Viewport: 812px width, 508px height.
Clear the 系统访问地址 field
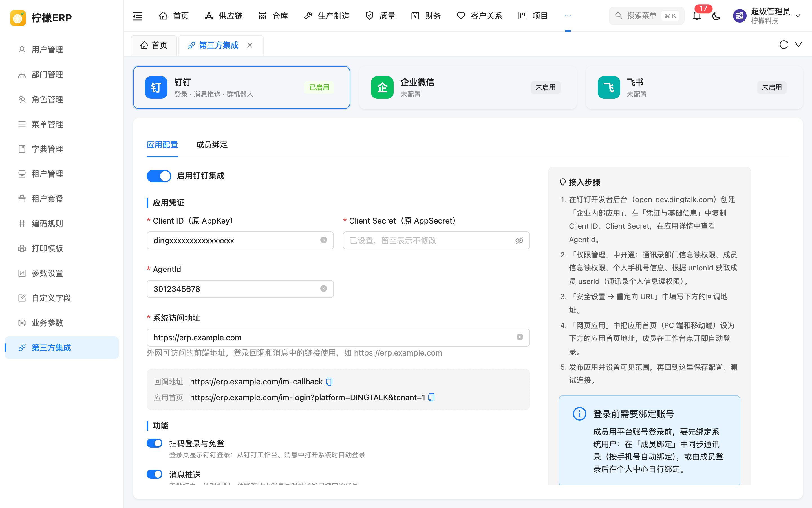point(520,337)
